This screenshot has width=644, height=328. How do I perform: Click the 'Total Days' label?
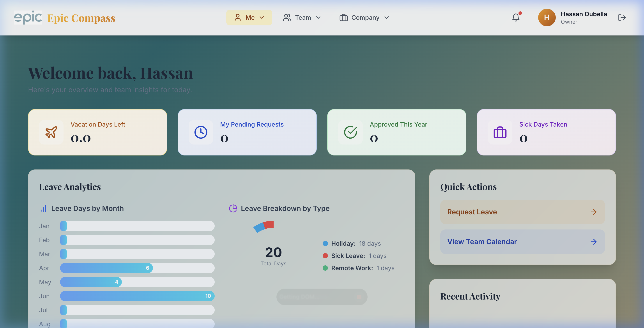(x=274, y=264)
